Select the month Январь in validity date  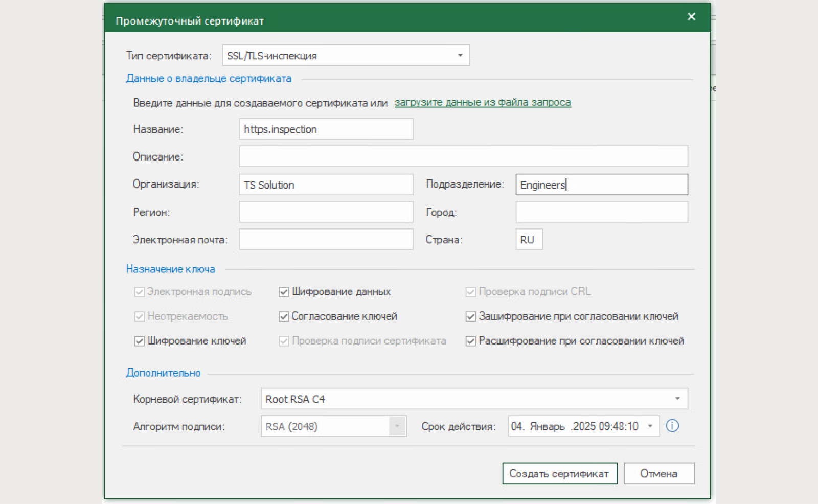(x=547, y=426)
